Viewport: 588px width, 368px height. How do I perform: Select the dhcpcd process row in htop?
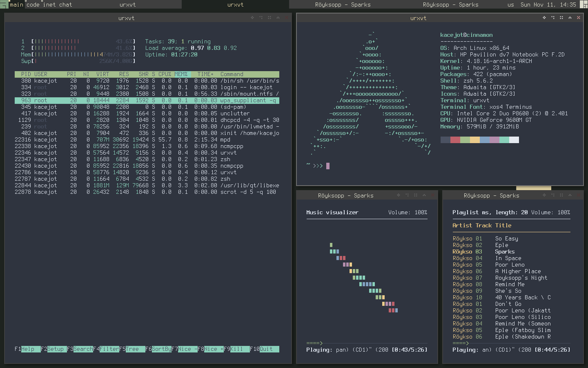click(x=147, y=120)
